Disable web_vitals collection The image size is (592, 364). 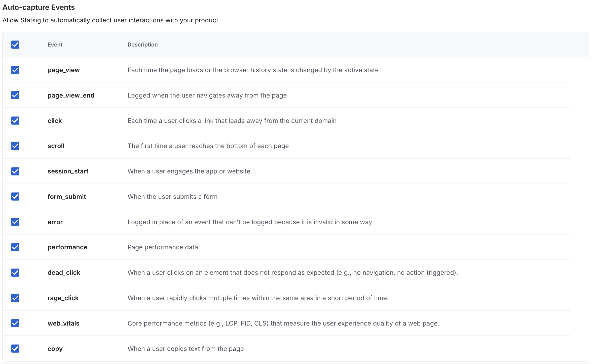(x=15, y=323)
